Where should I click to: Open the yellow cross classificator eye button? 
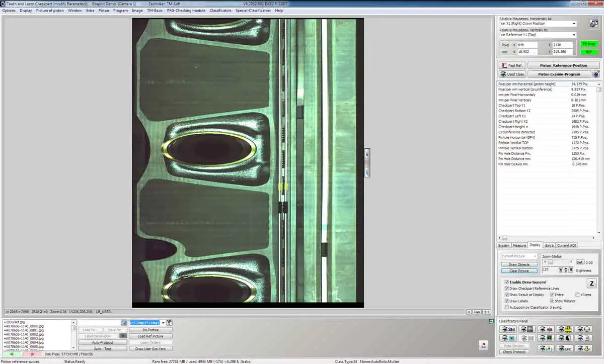tap(564, 329)
